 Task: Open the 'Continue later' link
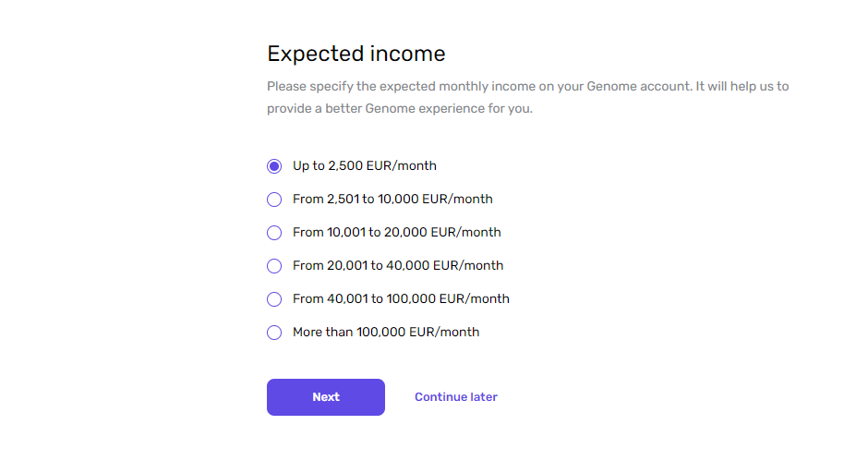click(456, 397)
